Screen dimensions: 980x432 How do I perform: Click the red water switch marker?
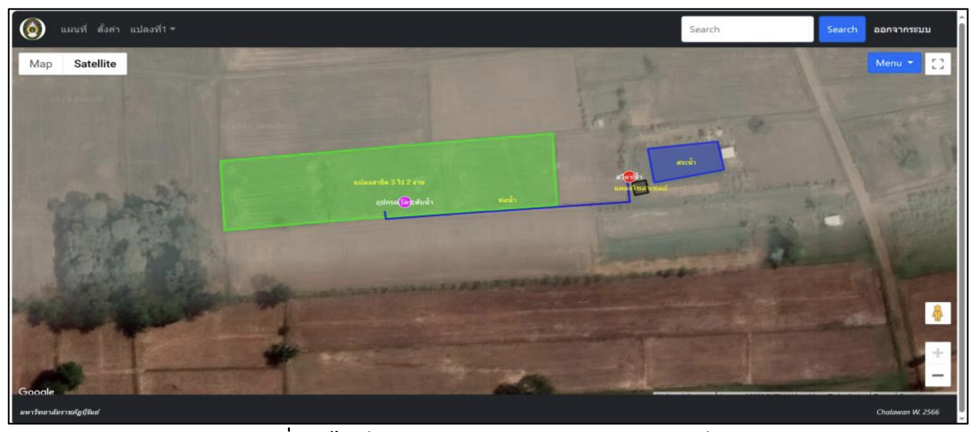pos(629,176)
